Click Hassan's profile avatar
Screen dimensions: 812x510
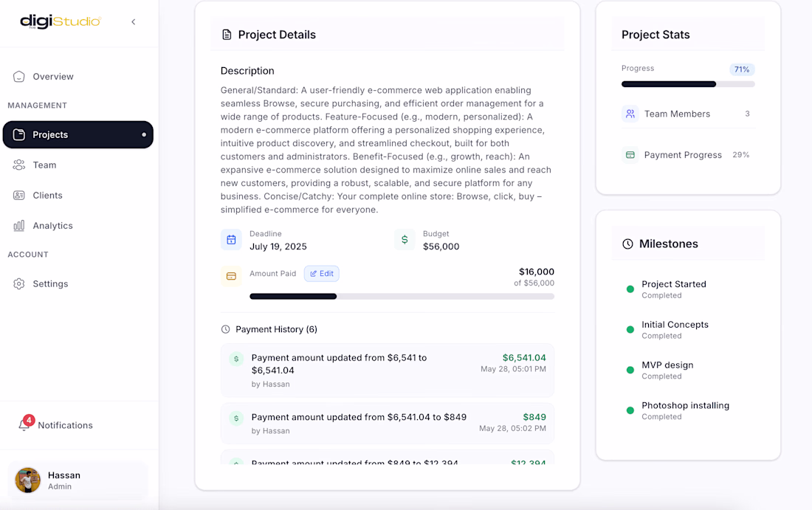point(27,480)
